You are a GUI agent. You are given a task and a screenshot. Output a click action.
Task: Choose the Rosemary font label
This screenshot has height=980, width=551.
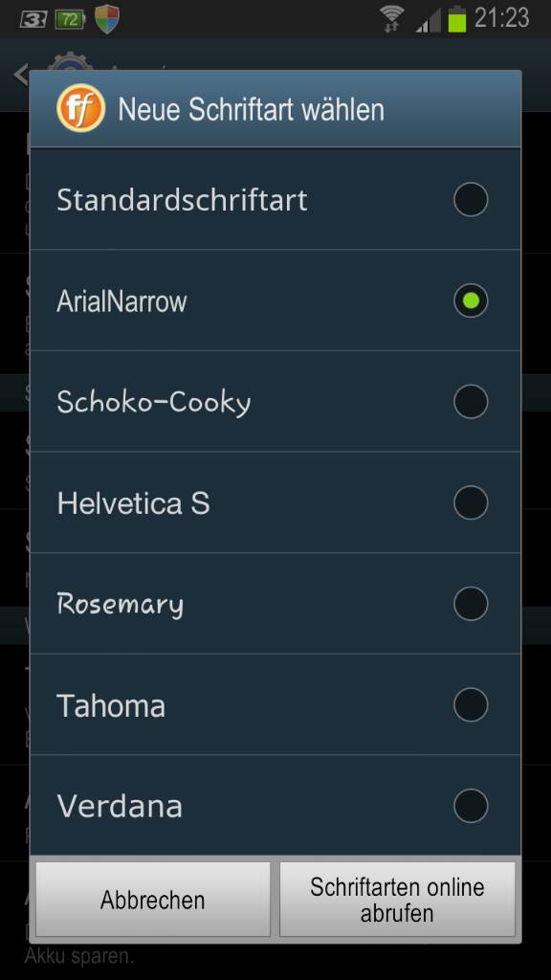coord(120,605)
